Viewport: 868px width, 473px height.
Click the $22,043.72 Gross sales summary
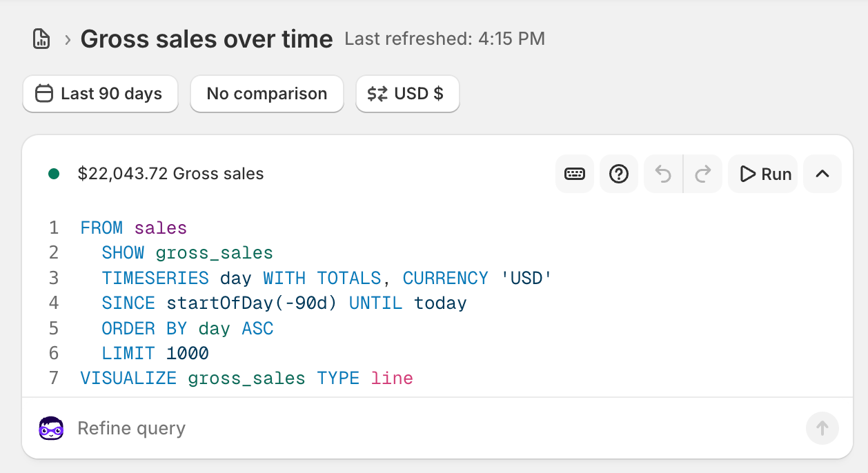point(171,174)
